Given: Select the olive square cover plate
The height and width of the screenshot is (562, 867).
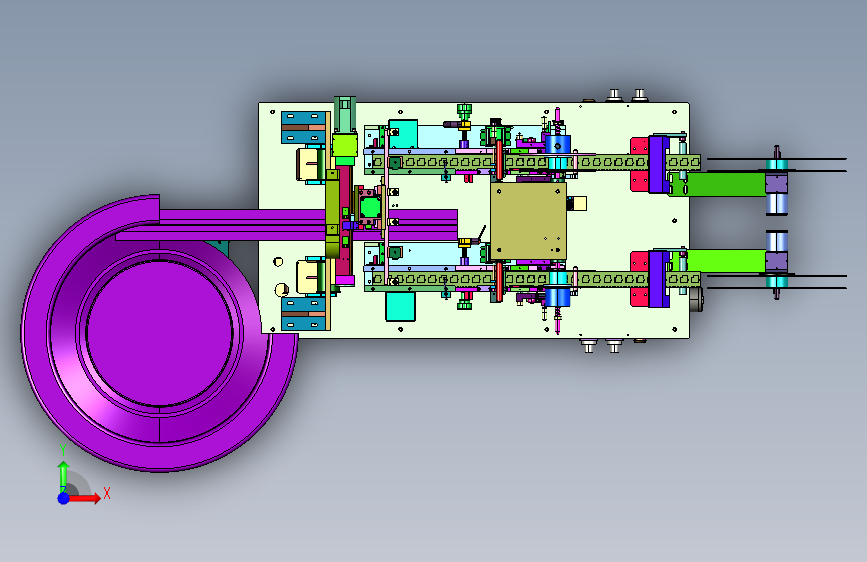Looking at the screenshot, I should (x=528, y=221).
